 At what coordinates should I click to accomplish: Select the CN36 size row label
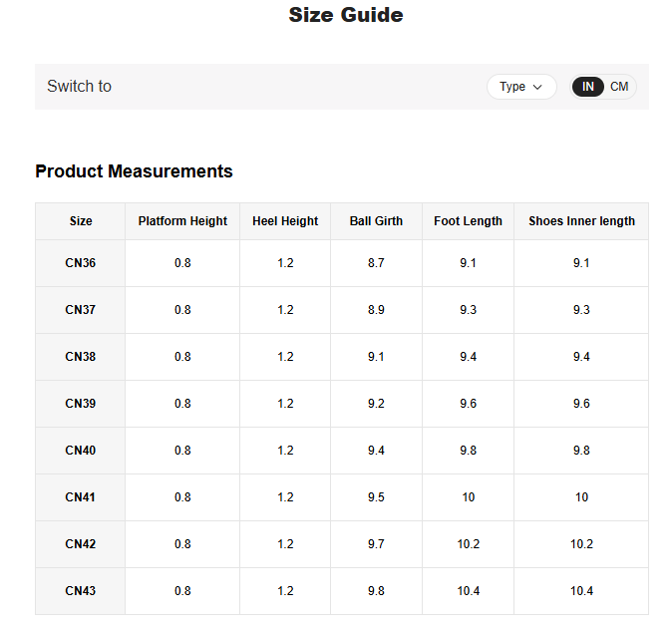point(81,263)
